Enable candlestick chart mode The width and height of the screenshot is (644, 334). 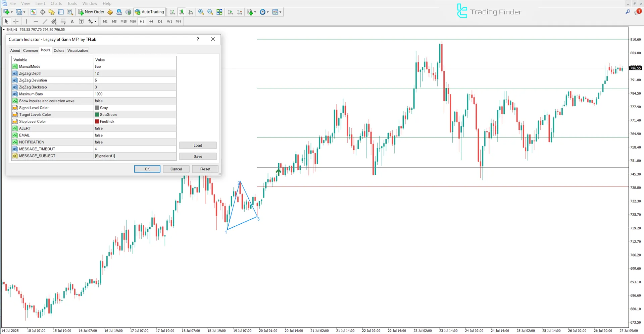182,12
